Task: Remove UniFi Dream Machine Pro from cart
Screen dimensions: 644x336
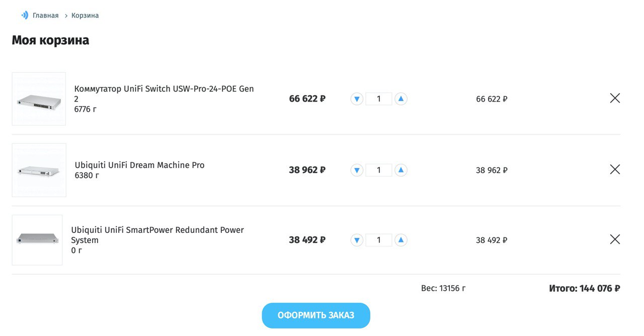Action: point(615,170)
